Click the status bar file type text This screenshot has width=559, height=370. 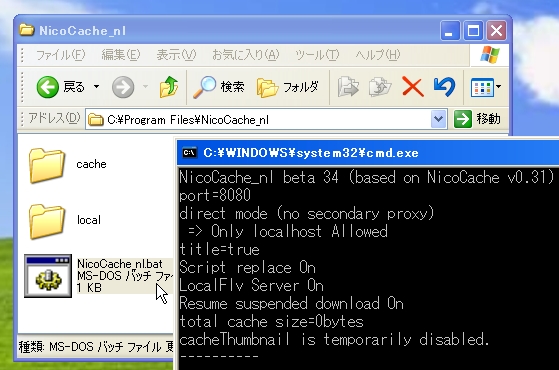[96, 346]
